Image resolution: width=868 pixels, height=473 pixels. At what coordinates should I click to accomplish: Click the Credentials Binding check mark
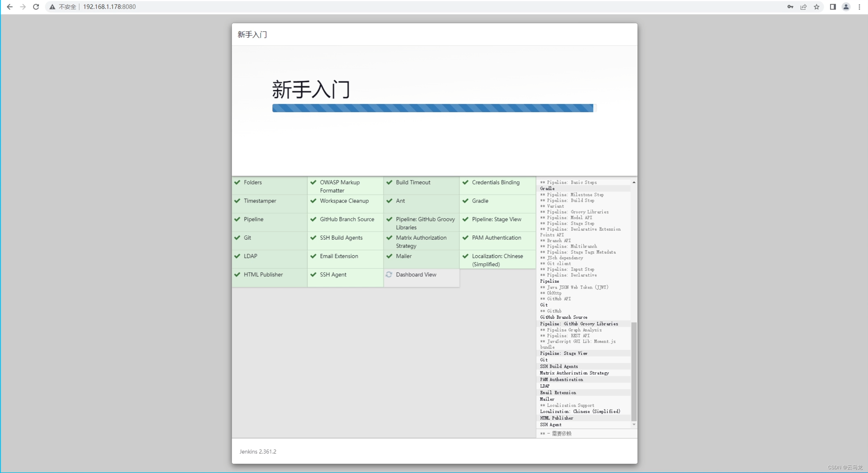tap(465, 182)
